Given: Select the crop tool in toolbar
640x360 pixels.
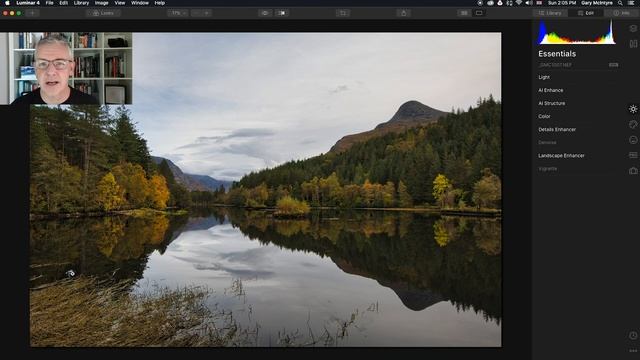Looking at the screenshot, I should pos(343,13).
